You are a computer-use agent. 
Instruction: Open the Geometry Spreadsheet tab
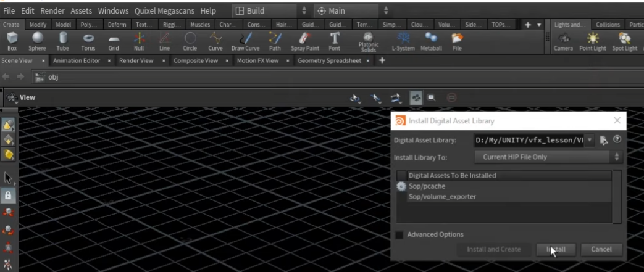point(329,60)
